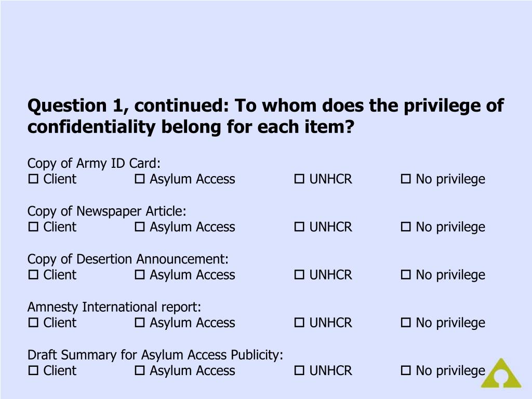Check Asylum Access for Army ID Card
Image resolution: width=532 pixels, height=399 pixels.
click(x=140, y=179)
